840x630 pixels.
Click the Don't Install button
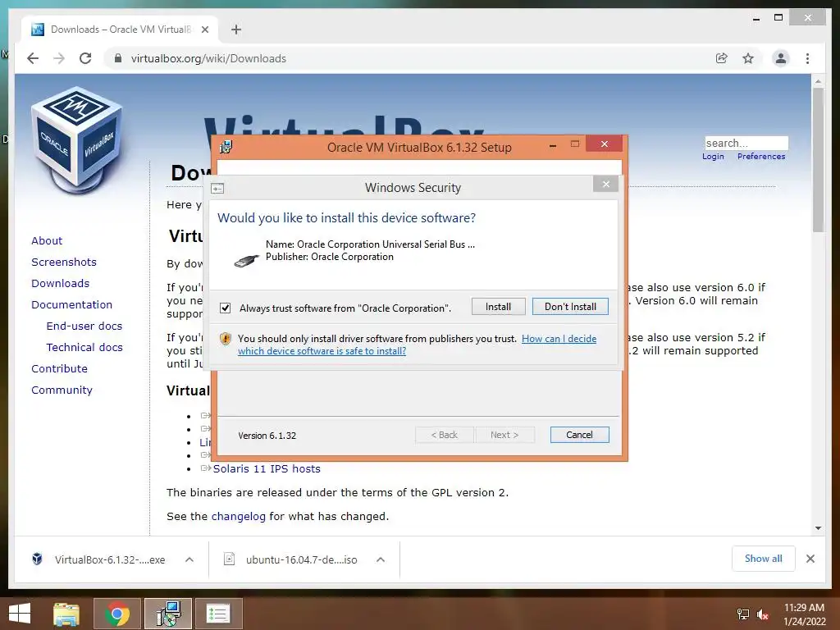570,307
